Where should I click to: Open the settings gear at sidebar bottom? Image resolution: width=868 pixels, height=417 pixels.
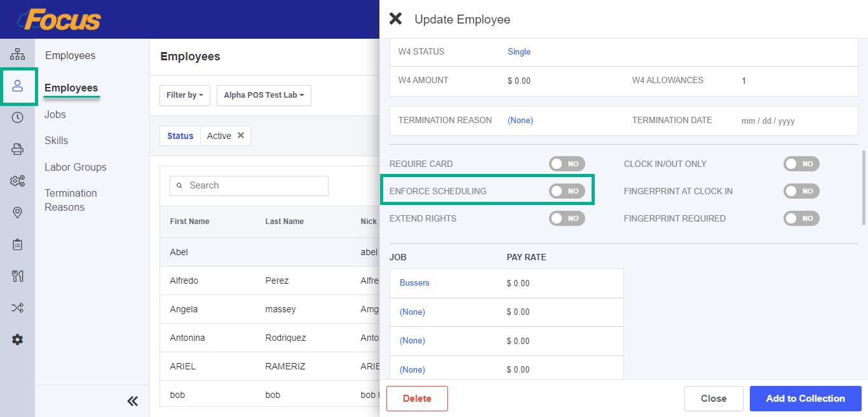(x=17, y=340)
